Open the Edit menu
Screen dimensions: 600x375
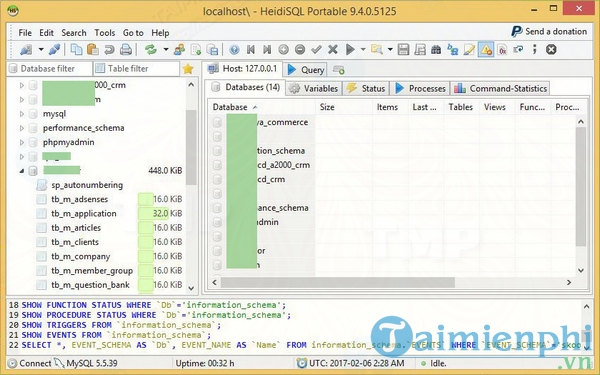point(46,33)
